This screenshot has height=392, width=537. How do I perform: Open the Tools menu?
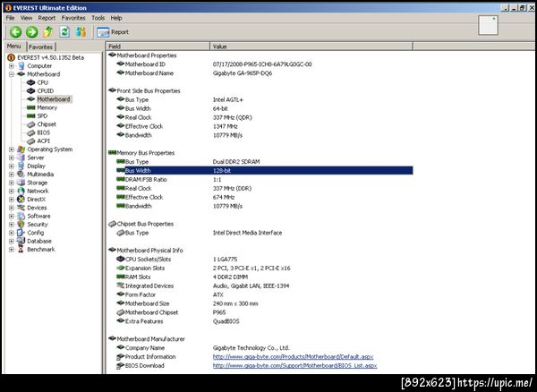(x=98, y=18)
